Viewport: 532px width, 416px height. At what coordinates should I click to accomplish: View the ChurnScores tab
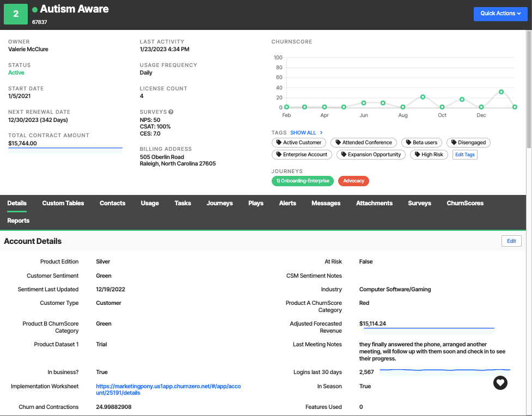pyautogui.click(x=465, y=203)
